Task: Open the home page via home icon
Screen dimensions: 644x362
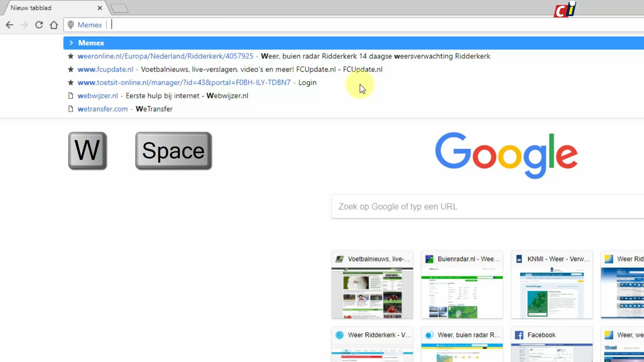Action: coord(54,25)
